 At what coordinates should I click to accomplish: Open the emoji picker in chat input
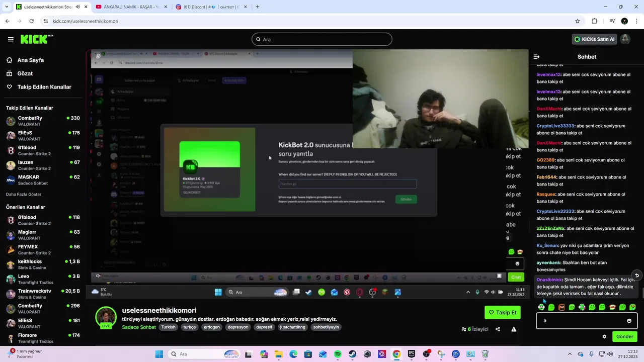[x=629, y=321]
